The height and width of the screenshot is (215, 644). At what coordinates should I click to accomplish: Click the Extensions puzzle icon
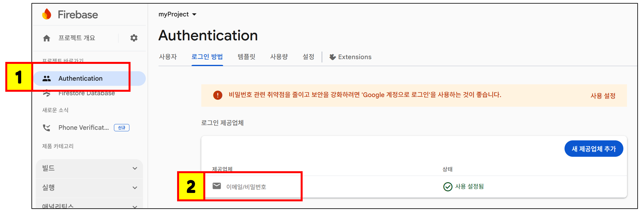point(332,57)
